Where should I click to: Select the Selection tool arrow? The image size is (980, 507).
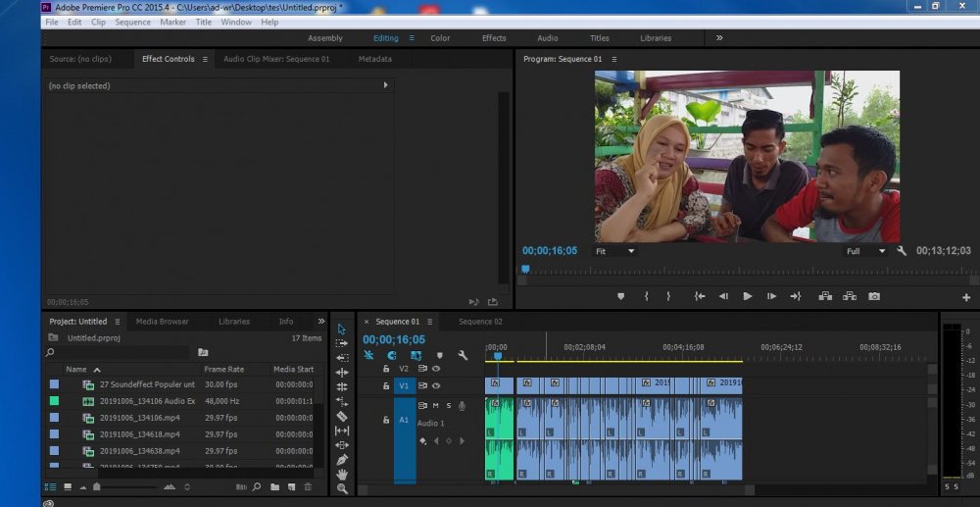point(341,329)
